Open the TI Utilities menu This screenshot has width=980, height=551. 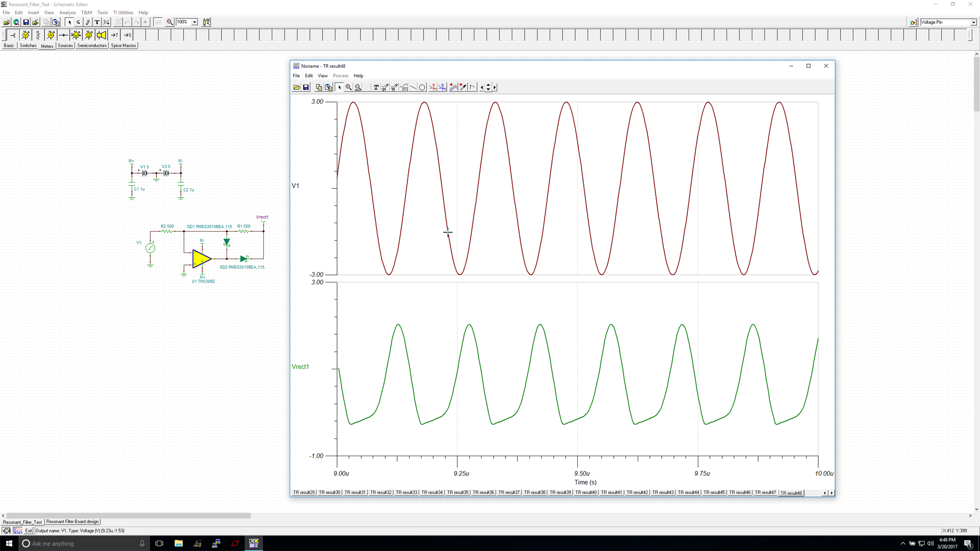pos(123,13)
